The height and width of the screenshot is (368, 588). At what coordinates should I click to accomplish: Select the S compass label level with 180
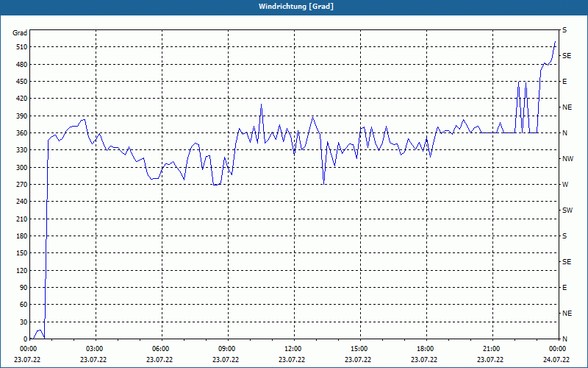point(564,236)
